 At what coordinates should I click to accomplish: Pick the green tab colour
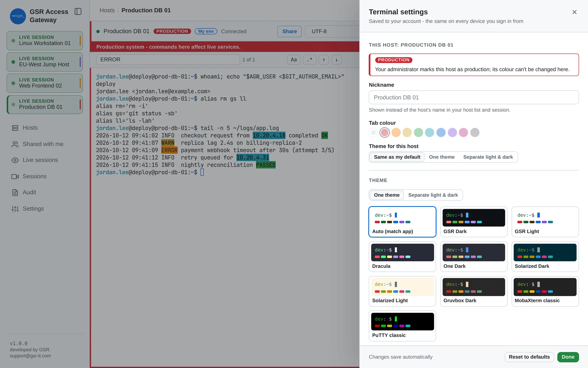tap(418, 132)
